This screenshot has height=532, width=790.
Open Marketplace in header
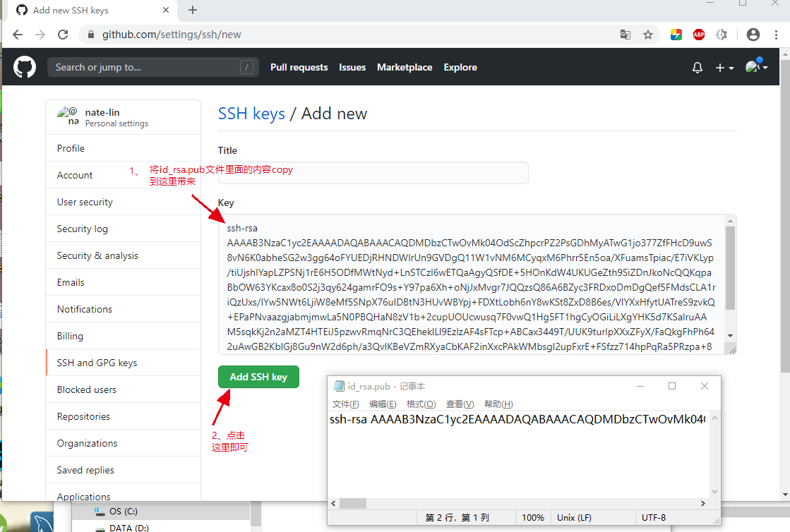point(405,68)
